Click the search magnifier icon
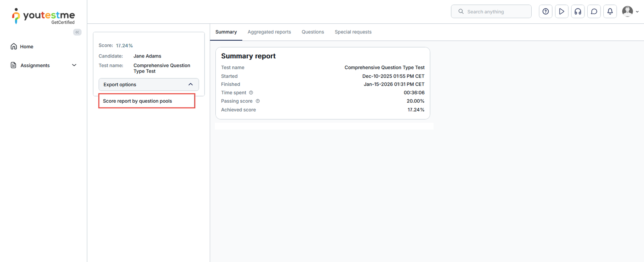Viewport: 644px width, 262px height. coord(461,12)
